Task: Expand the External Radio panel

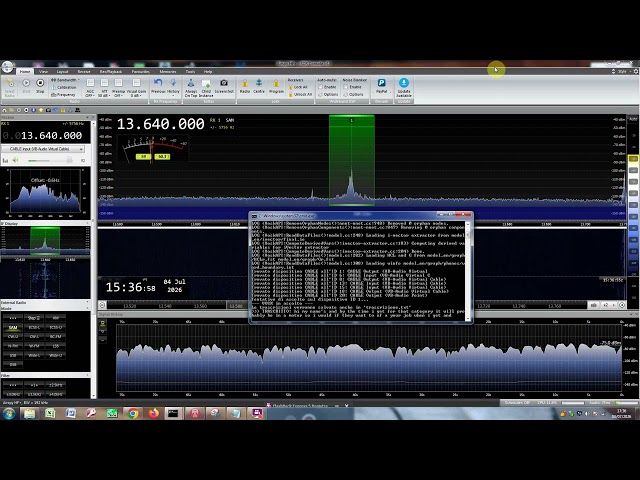Action: [87, 302]
